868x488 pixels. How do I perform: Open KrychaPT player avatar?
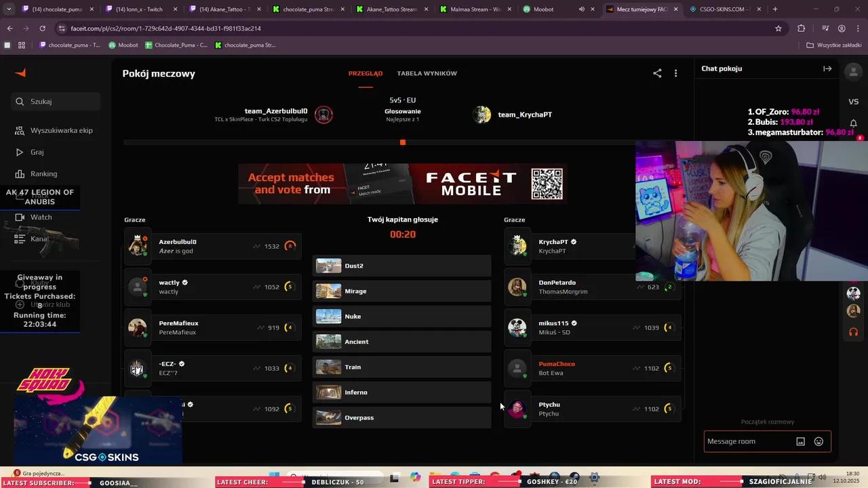[517, 246]
